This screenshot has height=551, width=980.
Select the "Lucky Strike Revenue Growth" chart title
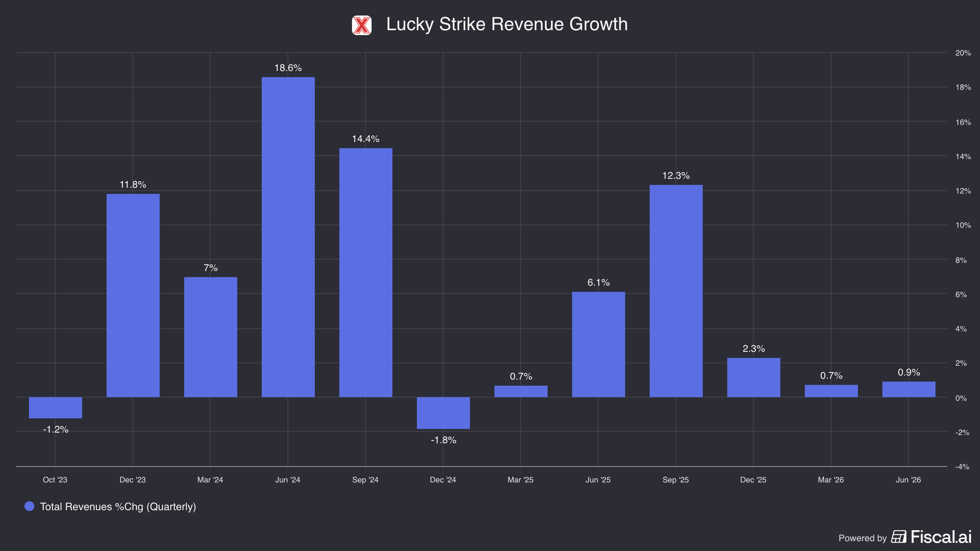[507, 24]
